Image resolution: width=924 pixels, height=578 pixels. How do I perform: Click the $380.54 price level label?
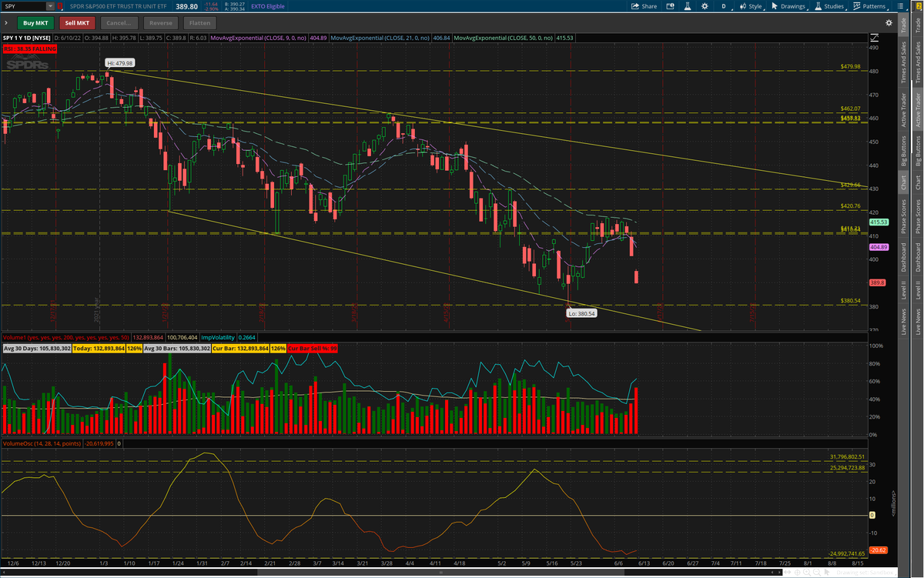[x=850, y=301]
